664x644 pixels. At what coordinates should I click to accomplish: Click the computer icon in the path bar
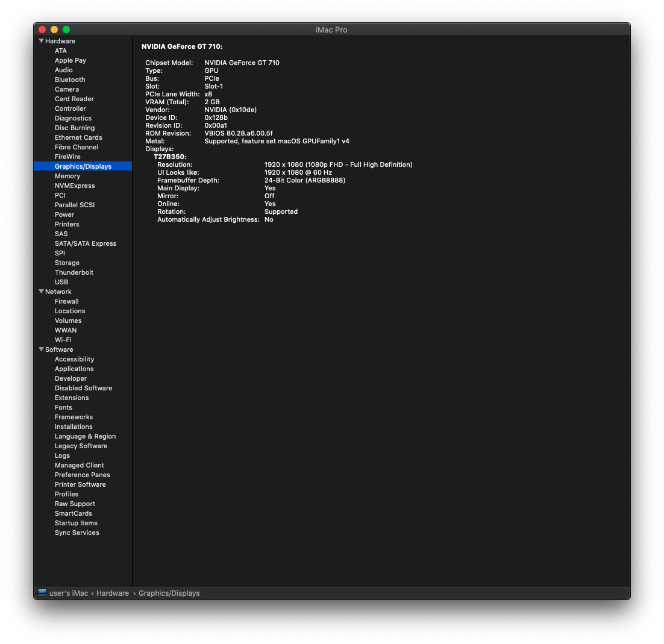(42, 593)
